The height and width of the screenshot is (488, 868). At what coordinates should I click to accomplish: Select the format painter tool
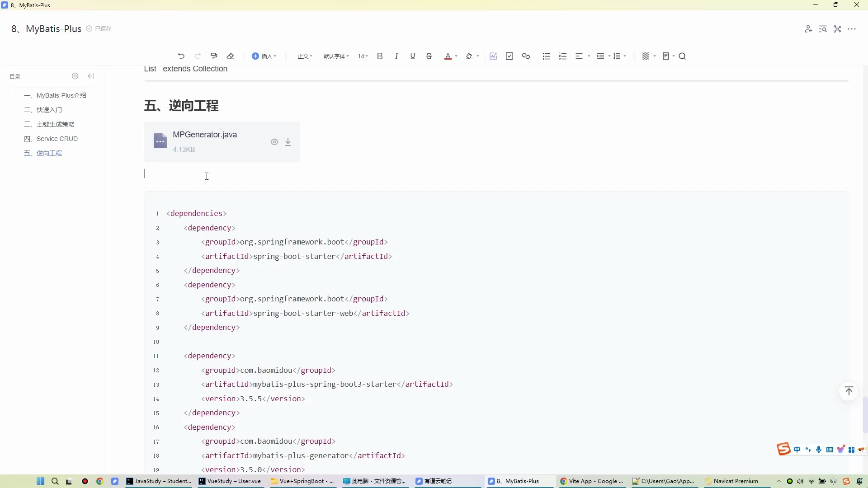tap(214, 56)
